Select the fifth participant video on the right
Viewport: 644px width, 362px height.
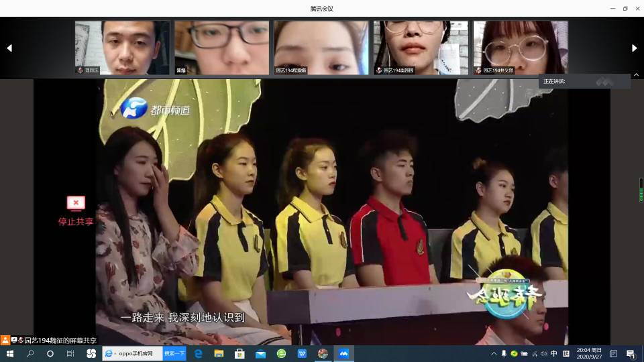(521, 48)
